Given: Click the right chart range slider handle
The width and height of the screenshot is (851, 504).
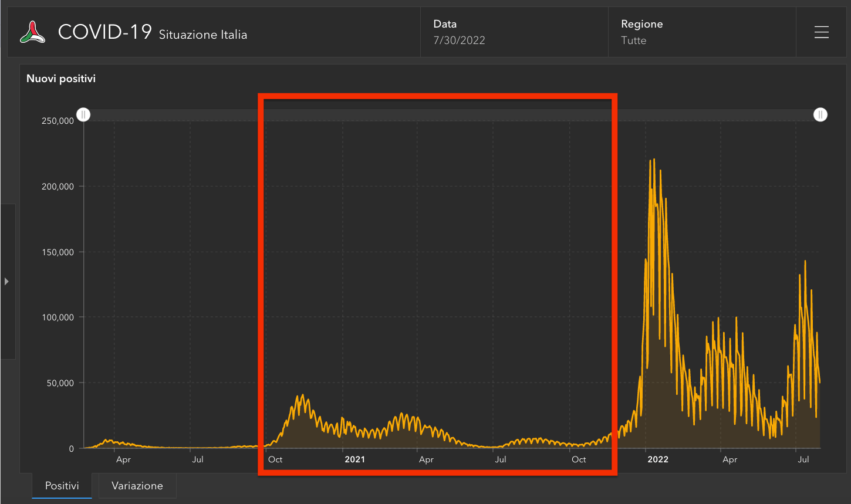Looking at the screenshot, I should tap(820, 114).
